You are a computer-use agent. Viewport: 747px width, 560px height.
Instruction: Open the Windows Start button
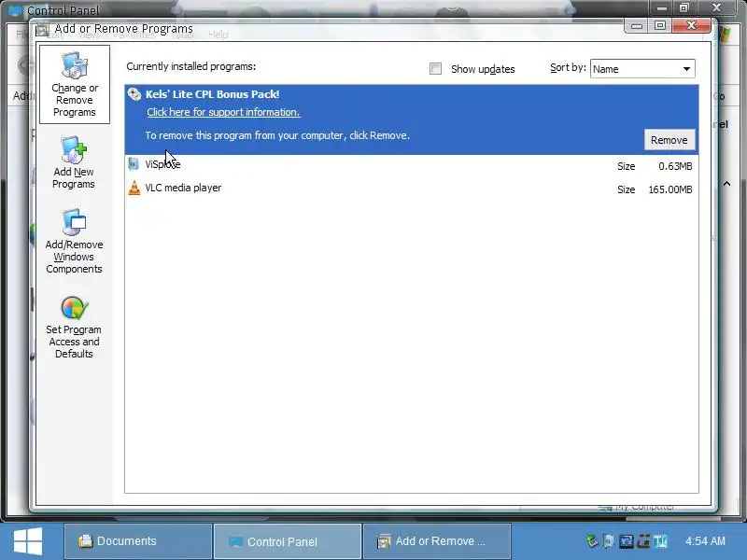point(28,541)
